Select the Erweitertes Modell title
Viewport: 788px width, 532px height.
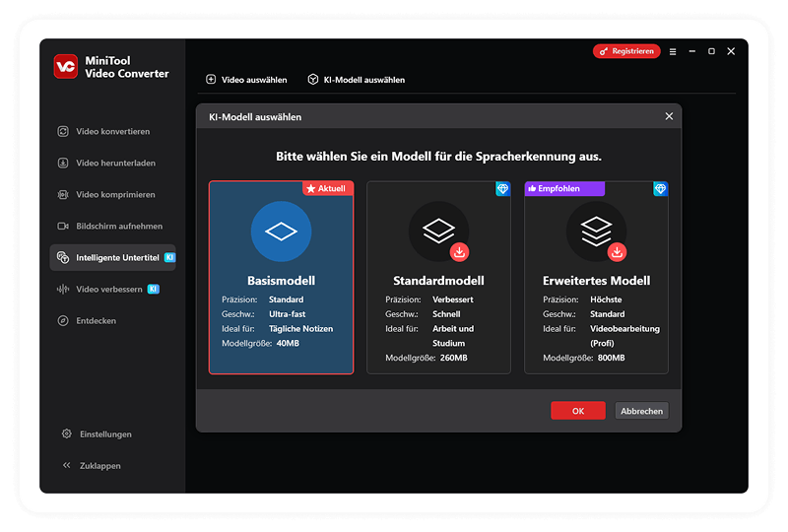[x=597, y=281]
